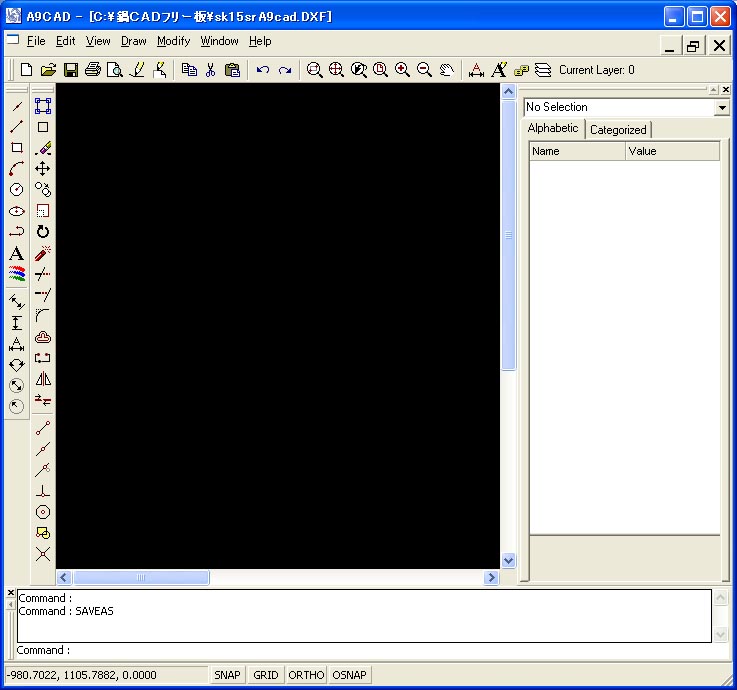The width and height of the screenshot is (737, 690).
Task: Select the Mirror tool
Action: tap(43, 379)
